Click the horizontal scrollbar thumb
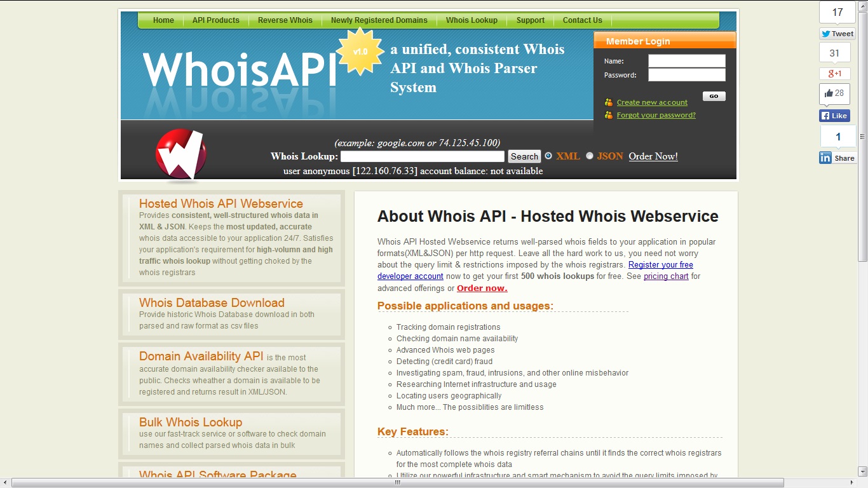This screenshot has height=488, width=868. 398,483
